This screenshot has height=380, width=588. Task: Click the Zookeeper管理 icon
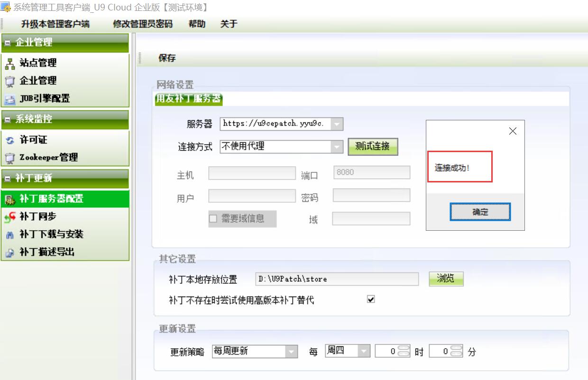tap(9, 158)
